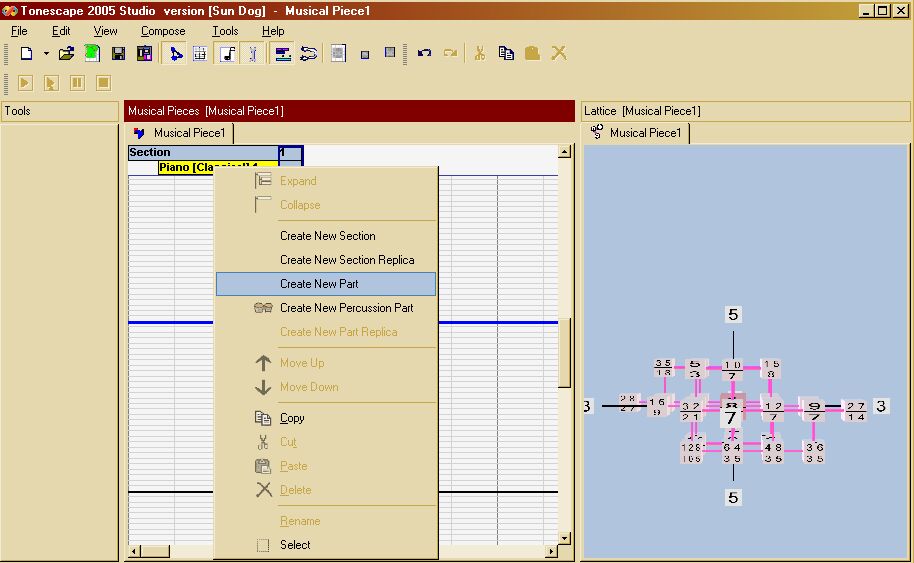The height and width of the screenshot is (563, 914).
Task: Click the Play from cursor button
Action: [51, 83]
